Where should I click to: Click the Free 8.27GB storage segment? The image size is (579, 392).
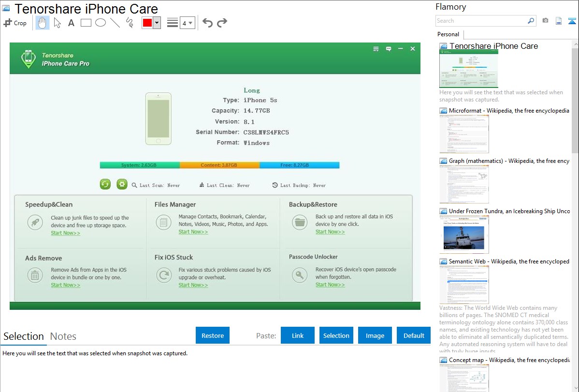coord(300,165)
